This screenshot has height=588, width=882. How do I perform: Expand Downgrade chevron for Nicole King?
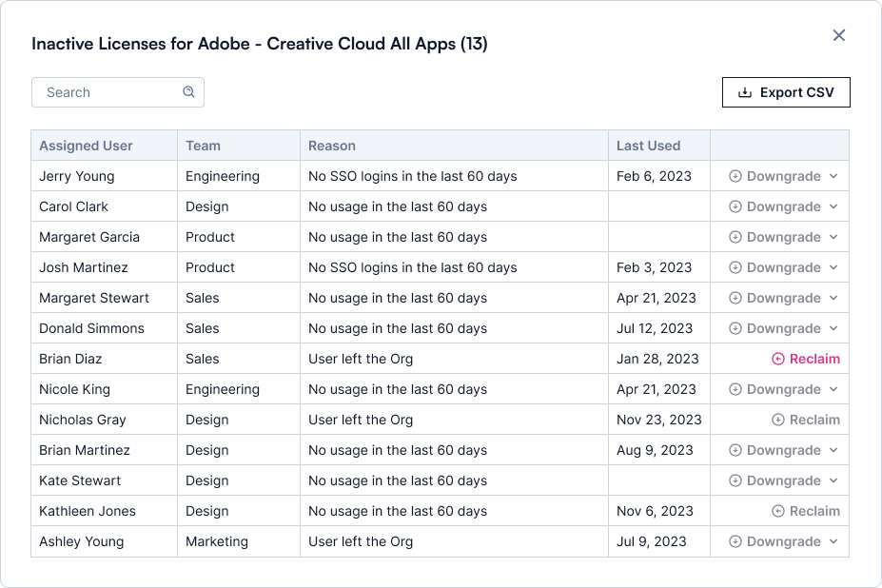click(833, 389)
